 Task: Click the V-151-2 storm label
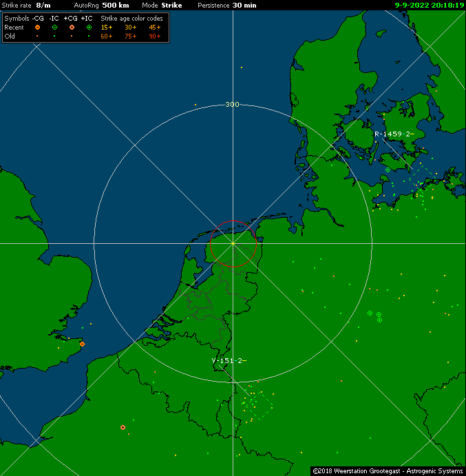tap(229, 360)
